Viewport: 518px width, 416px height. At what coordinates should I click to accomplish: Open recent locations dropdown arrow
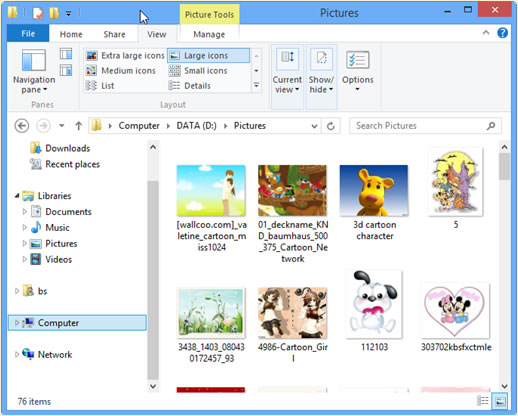[x=62, y=126]
